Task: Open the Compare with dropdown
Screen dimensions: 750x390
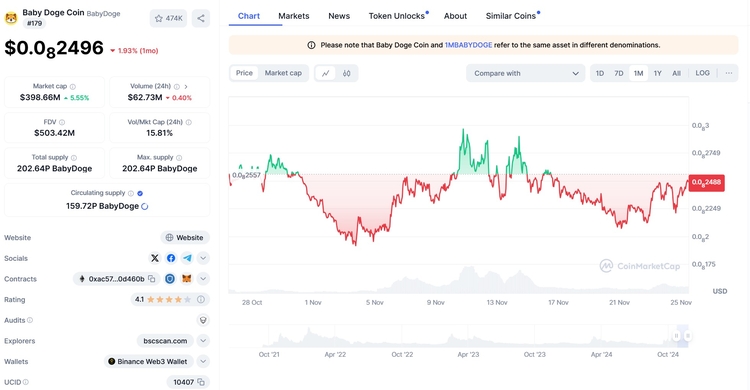Action: tap(525, 73)
